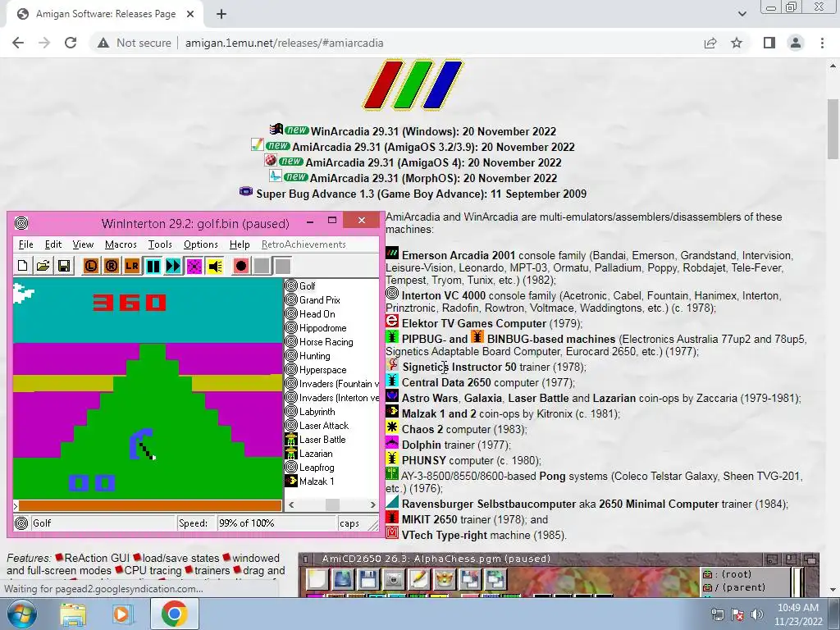The width and height of the screenshot is (840, 630).
Task: Click the AmiArcadia 29.31 (AmigaOS 4) link
Action: click(x=433, y=162)
